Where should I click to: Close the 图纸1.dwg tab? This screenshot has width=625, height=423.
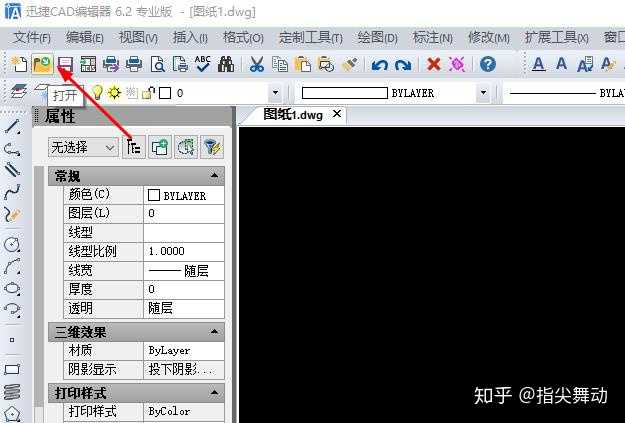337,114
